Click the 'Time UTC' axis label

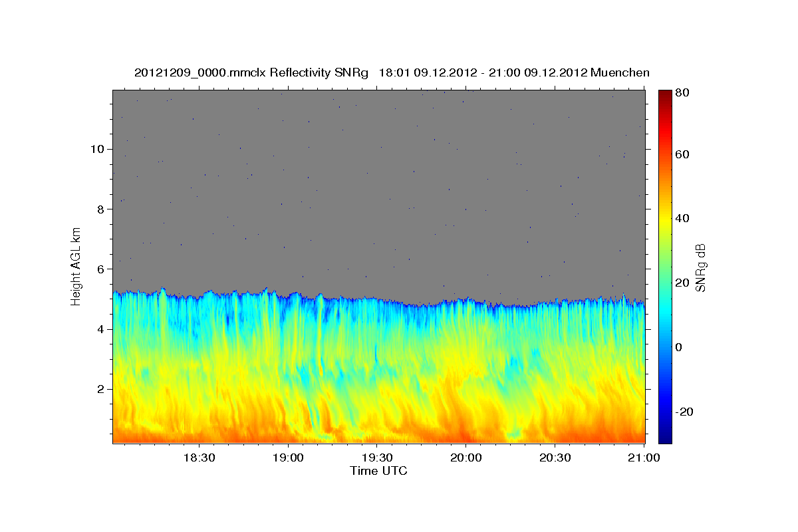(378, 471)
